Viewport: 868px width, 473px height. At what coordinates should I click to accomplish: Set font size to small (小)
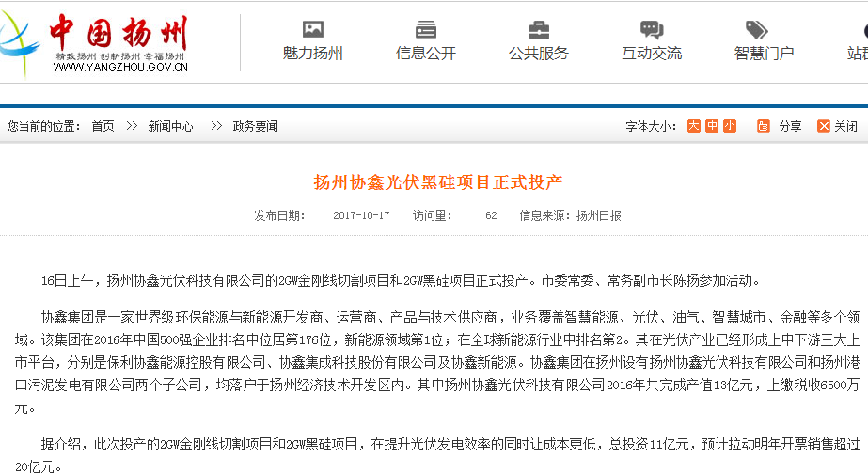tap(730, 126)
